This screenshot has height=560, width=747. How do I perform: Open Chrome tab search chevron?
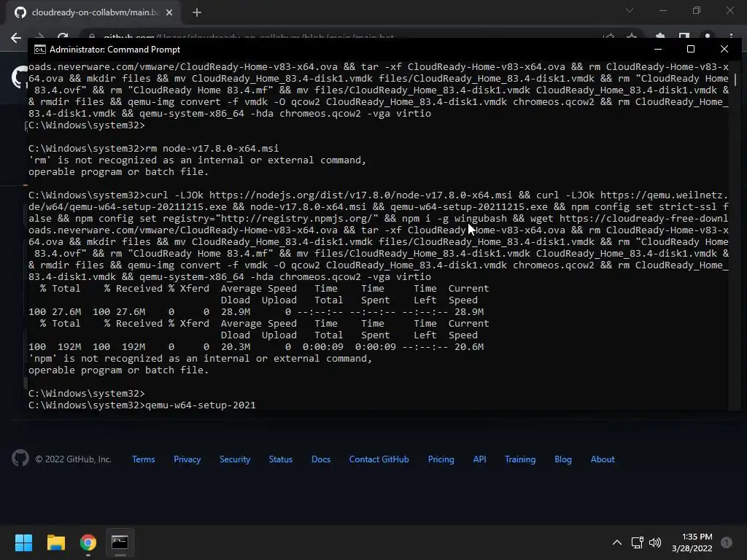pyautogui.click(x=630, y=10)
